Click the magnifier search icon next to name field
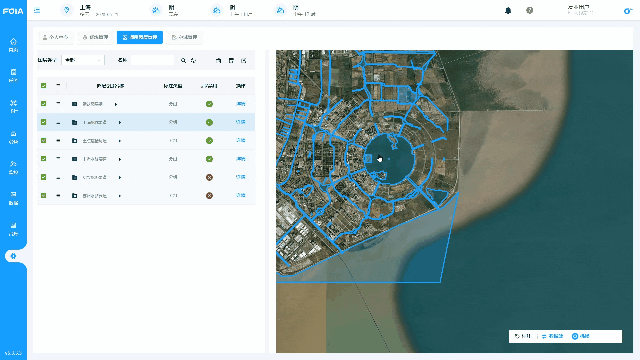Image resolution: width=640 pixels, height=360 pixels. [x=183, y=60]
